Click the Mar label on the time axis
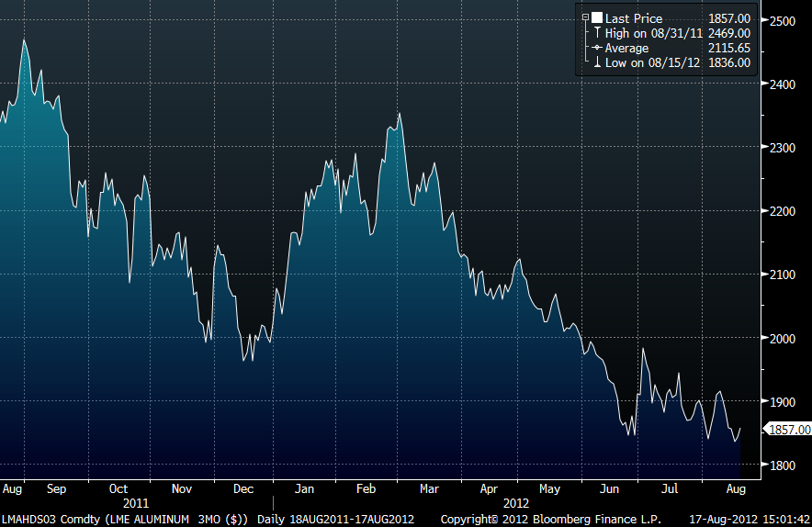This screenshot has width=812, height=527. (429, 489)
